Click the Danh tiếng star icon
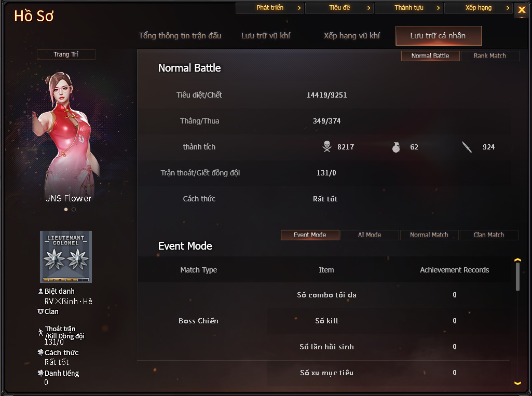This screenshot has width=532, height=396. click(40, 373)
